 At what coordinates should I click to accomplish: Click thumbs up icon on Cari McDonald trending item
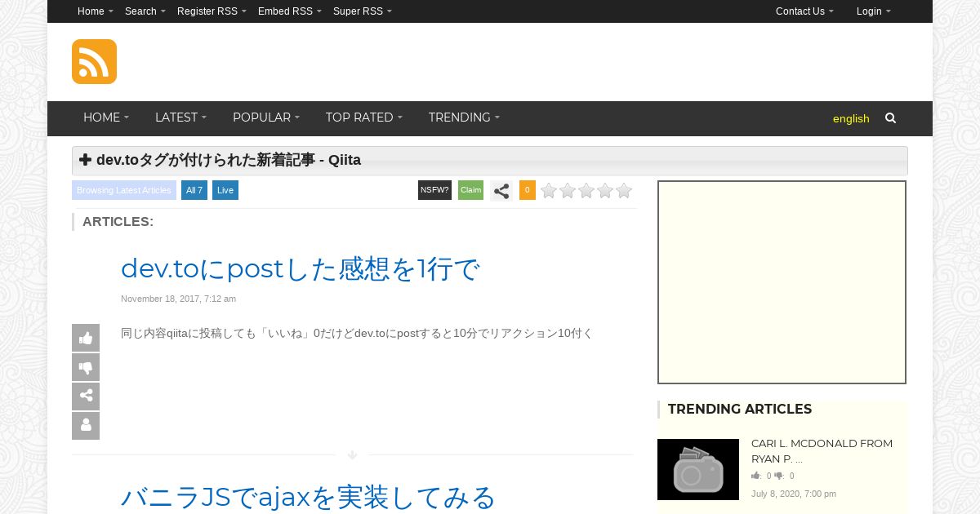tap(756, 476)
